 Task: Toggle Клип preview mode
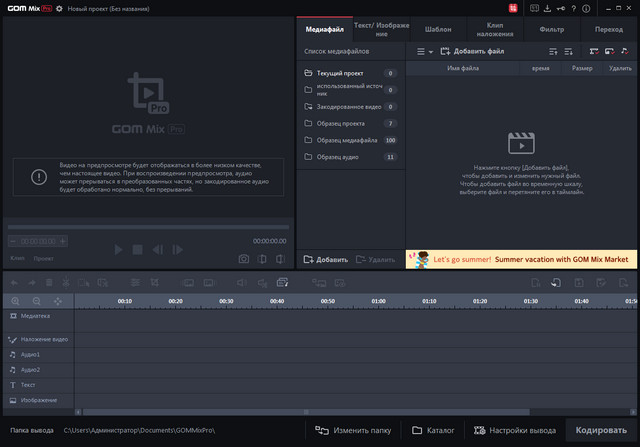coord(17,258)
